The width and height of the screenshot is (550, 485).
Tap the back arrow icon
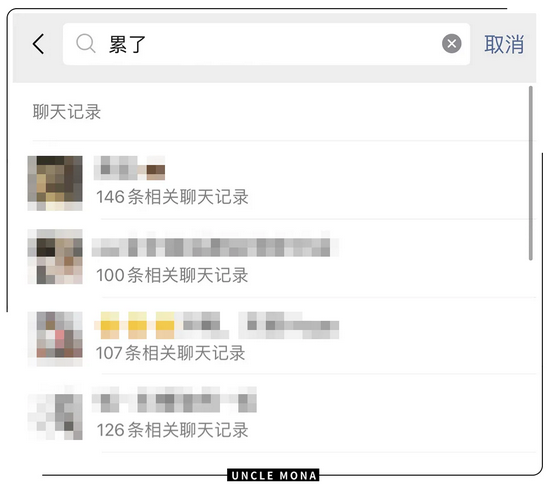pos(38,44)
